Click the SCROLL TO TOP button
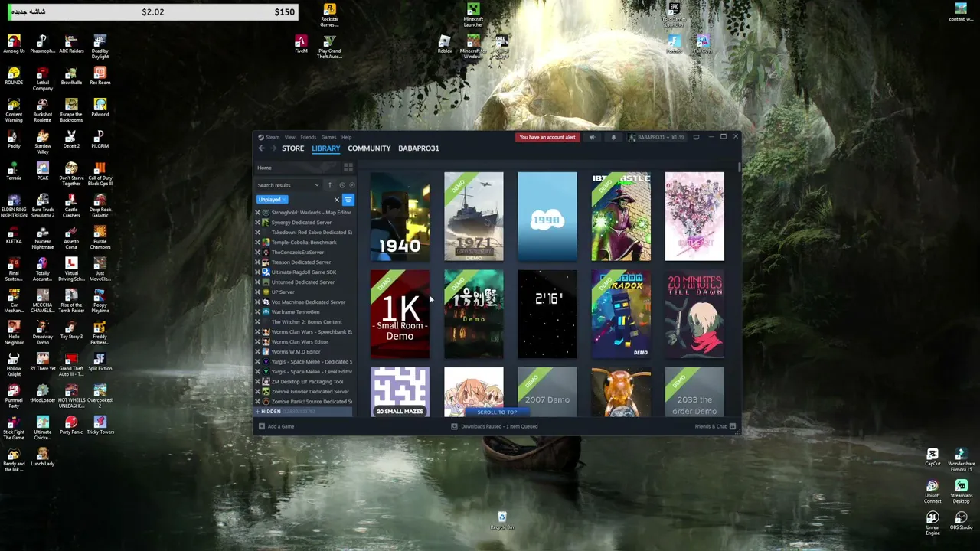 pyautogui.click(x=497, y=412)
